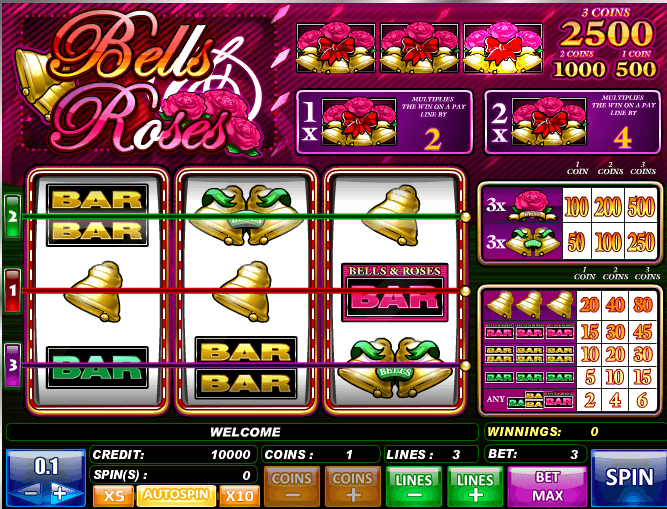This screenshot has height=509, width=667.
Task: Click the COINS plus button
Action: click(x=353, y=486)
